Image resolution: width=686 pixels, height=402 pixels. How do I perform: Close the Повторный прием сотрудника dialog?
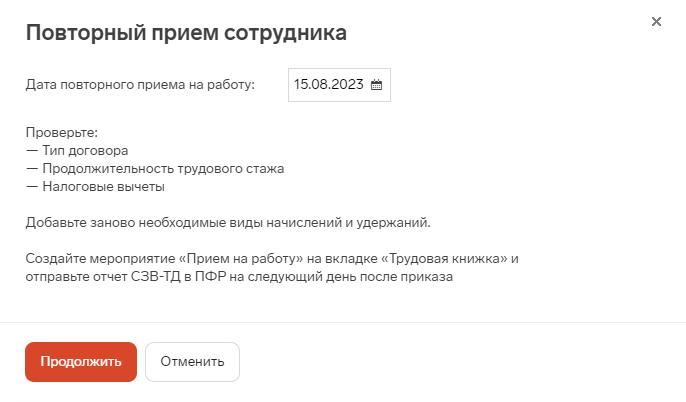click(656, 21)
